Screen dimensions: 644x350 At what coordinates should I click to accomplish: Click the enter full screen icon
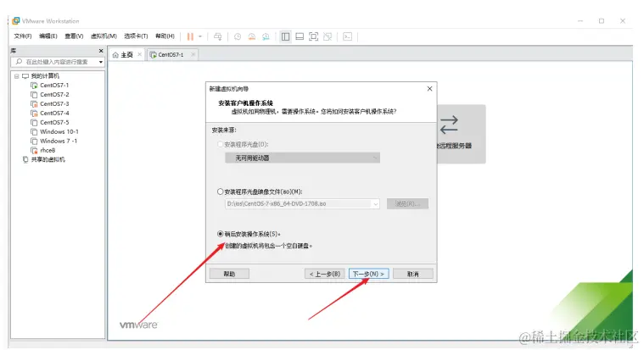pyautogui.click(x=313, y=36)
